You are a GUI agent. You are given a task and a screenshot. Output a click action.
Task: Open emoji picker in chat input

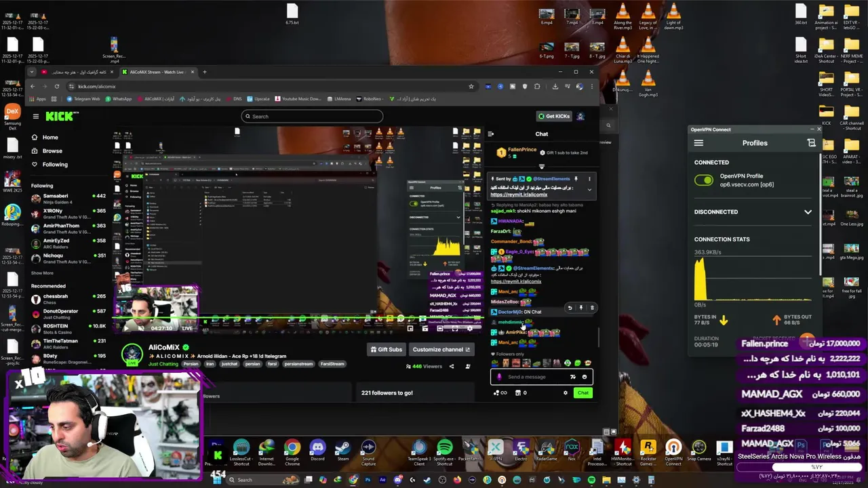coord(585,377)
